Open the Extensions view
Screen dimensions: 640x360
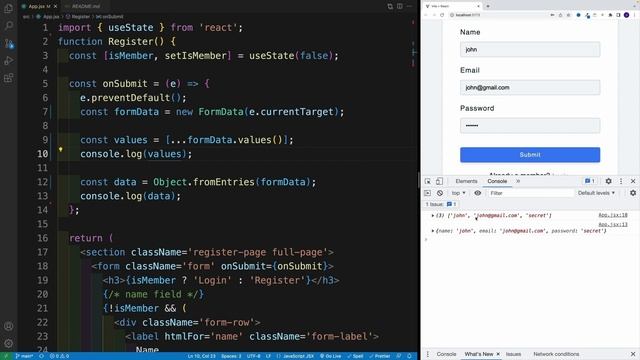[8, 78]
